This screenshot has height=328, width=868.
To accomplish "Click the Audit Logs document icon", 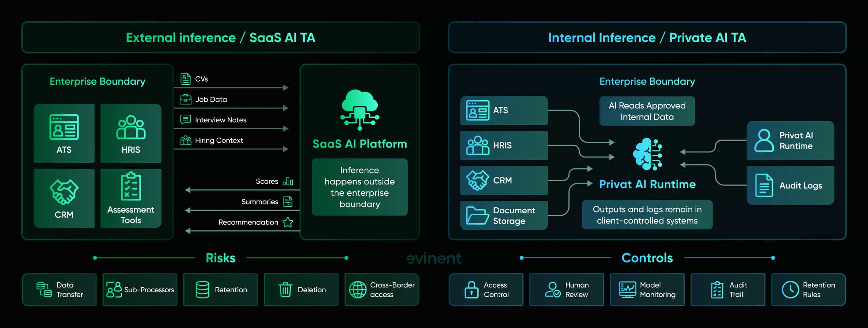I will (764, 186).
